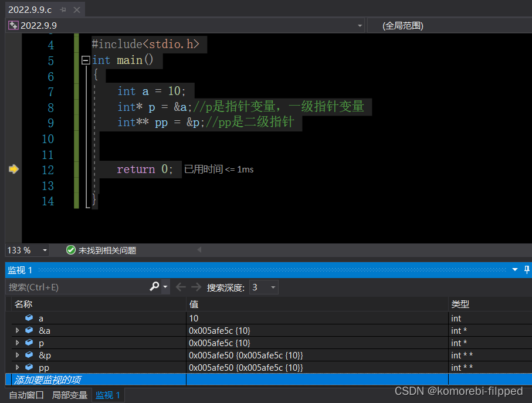Click value 0x005afe5c {10} in &a row
This screenshot has width=532, height=403.
point(219,331)
